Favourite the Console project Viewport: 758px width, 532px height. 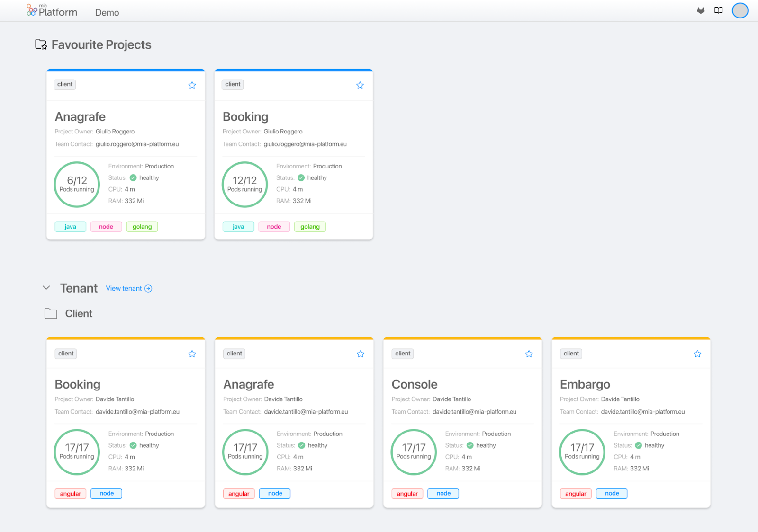point(529,353)
